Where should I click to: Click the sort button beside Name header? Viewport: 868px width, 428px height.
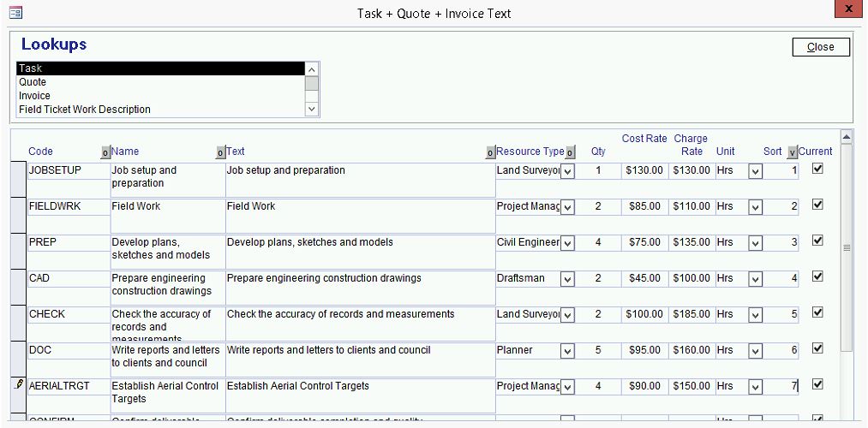[x=220, y=152]
